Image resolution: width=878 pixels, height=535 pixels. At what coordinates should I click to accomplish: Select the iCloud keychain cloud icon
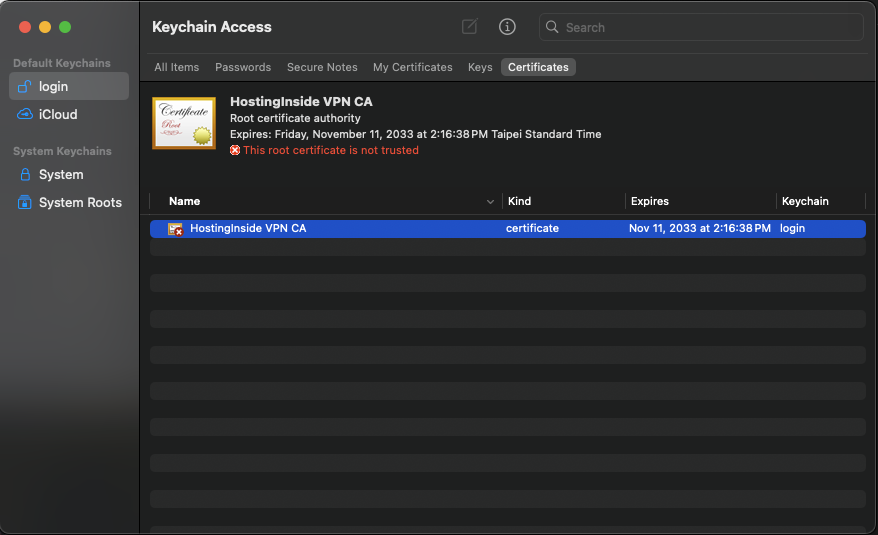tap(25, 114)
